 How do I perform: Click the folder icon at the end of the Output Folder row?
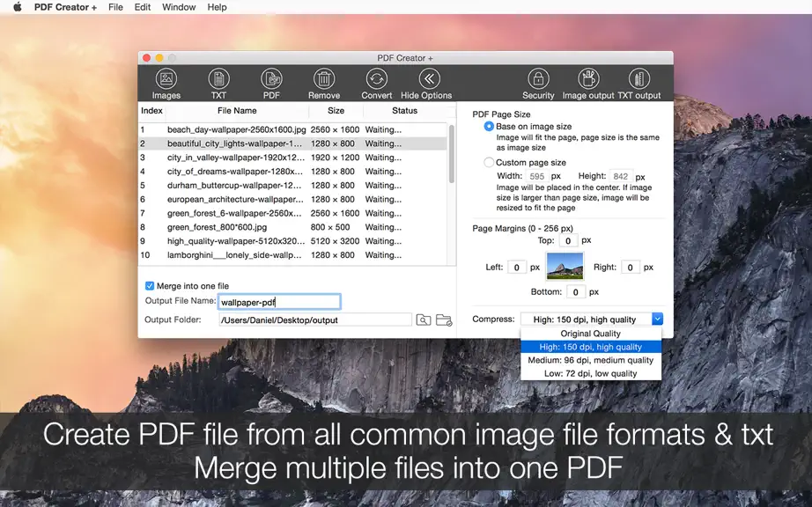(x=444, y=320)
